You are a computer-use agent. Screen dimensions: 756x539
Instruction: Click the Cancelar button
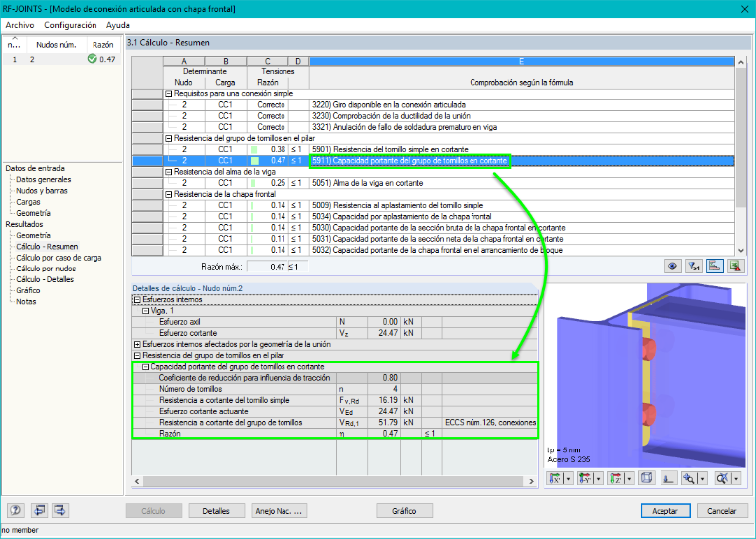(721, 511)
